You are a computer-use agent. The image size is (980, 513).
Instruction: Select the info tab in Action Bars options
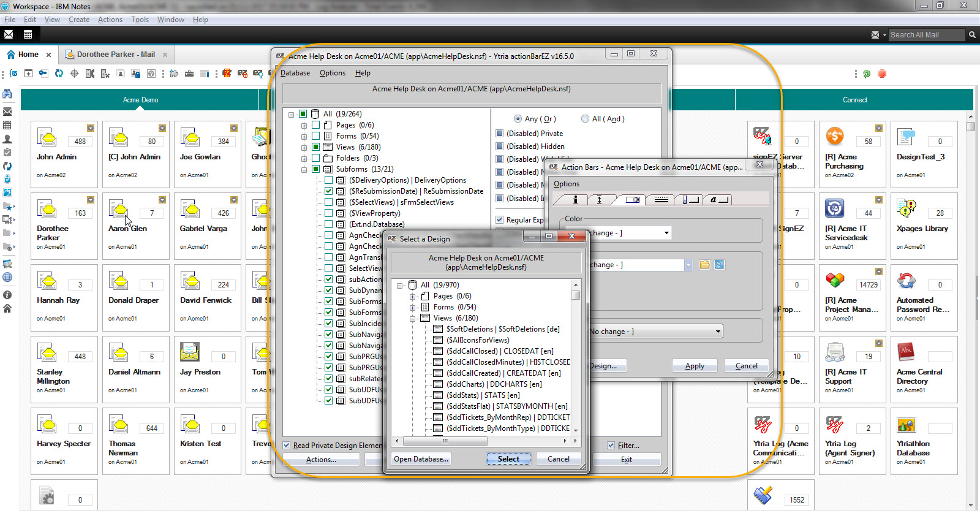point(575,199)
